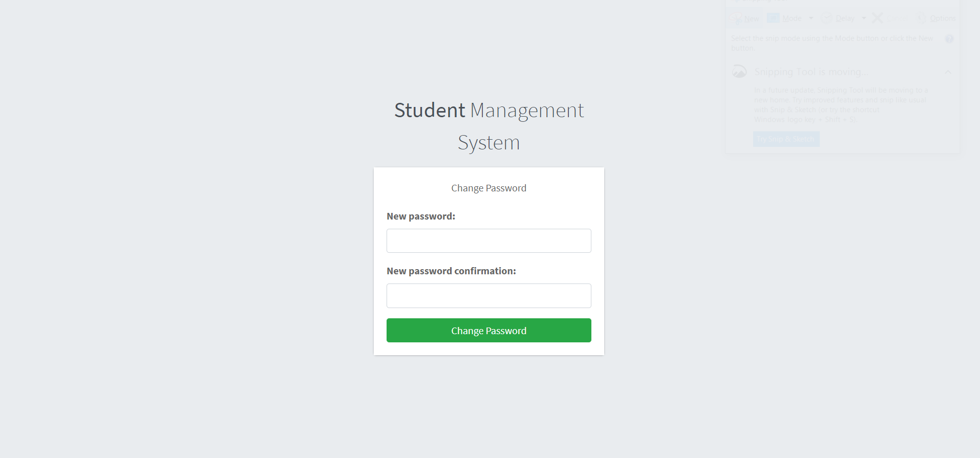
Task: Open the Mode dropdown arrow
Action: pyautogui.click(x=811, y=17)
